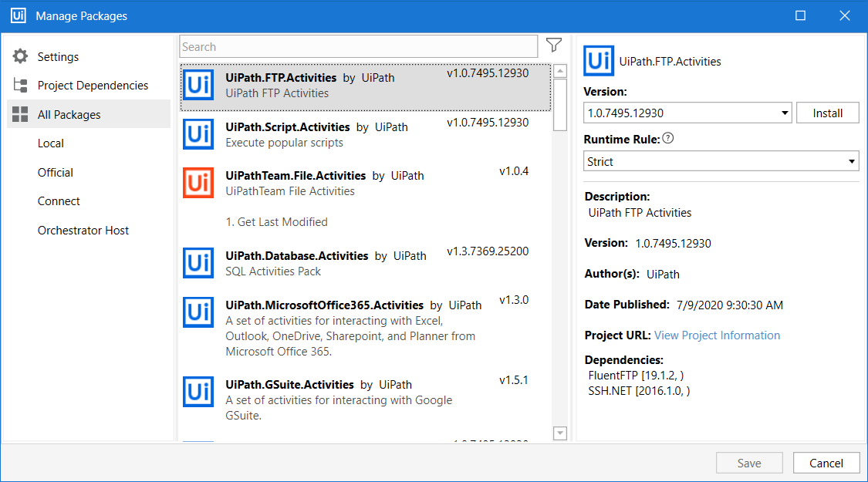Select the Connect package feed
The height and width of the screenshot is (482, 868).
click(x=59, y=201)
